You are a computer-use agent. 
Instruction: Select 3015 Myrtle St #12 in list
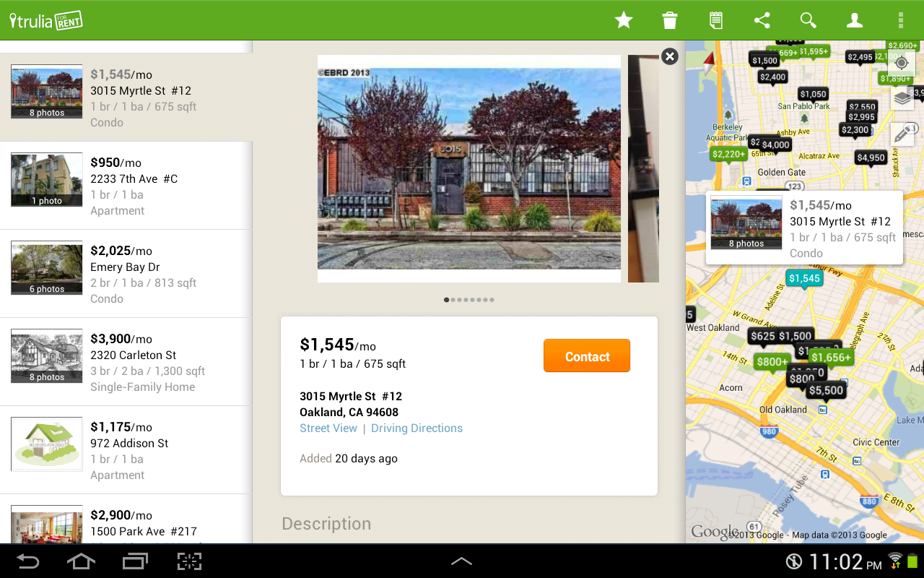coord(126,98)
